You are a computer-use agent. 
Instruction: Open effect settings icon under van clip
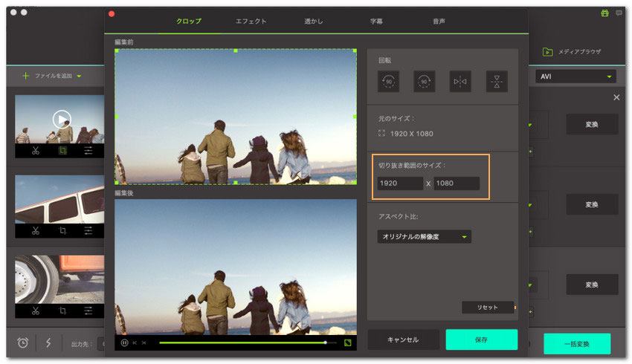[88, 231]
